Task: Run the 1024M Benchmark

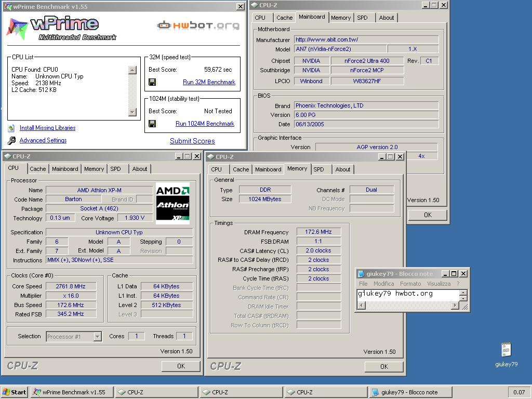Action: click(205, 124)
